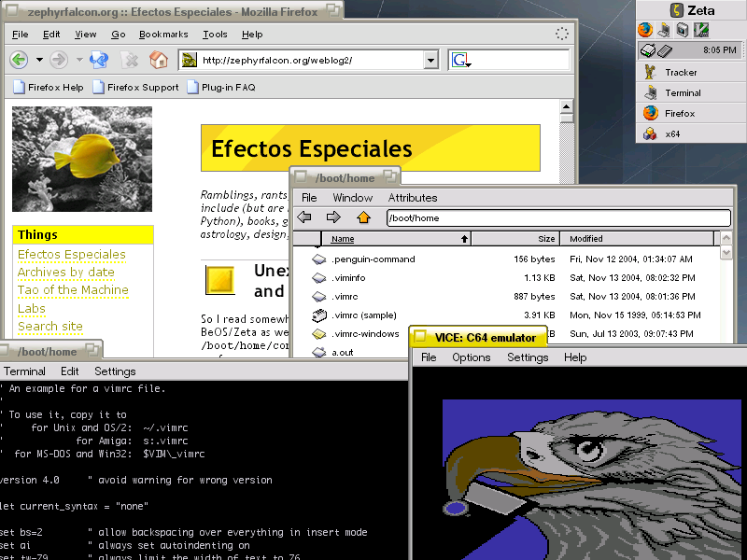747x560 pixels.
Task: Click the Tracker back arrow icon
Action: pos(304,217)
